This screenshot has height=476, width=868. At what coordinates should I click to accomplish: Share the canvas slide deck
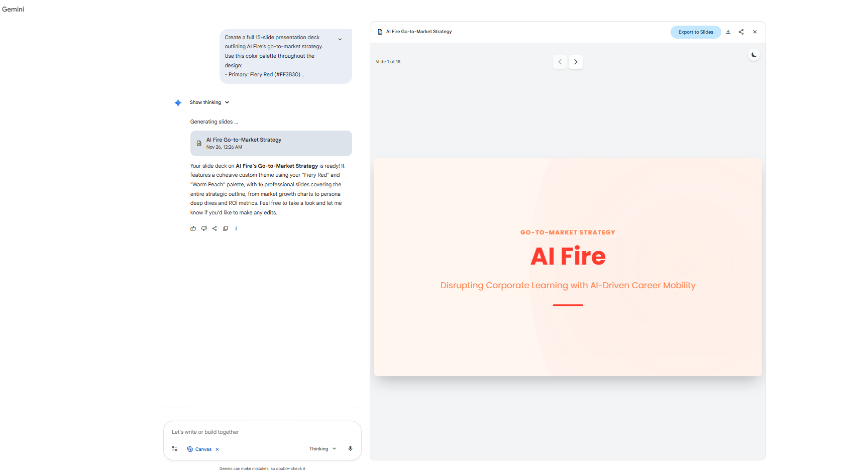click(x=741, y=32)
